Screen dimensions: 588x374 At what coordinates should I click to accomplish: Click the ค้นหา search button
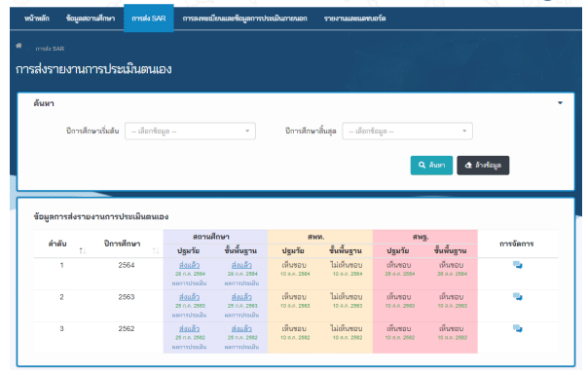click(x=431, y=166)
